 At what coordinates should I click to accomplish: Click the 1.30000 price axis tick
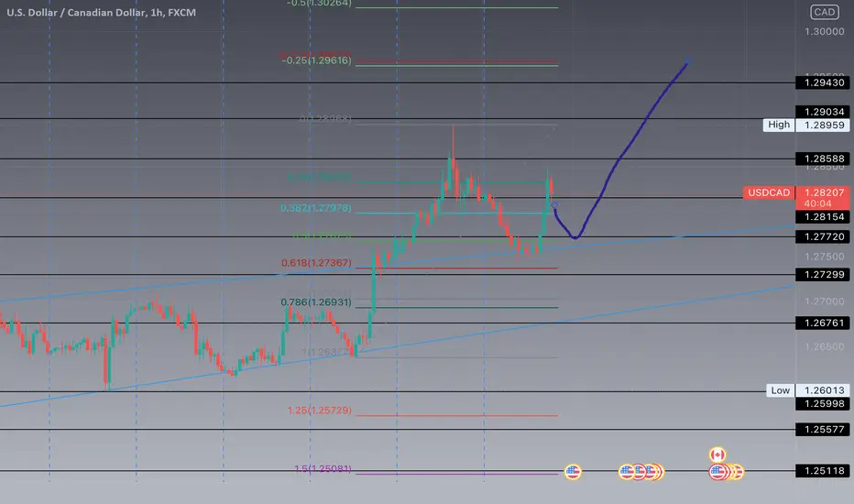(824, 31)
